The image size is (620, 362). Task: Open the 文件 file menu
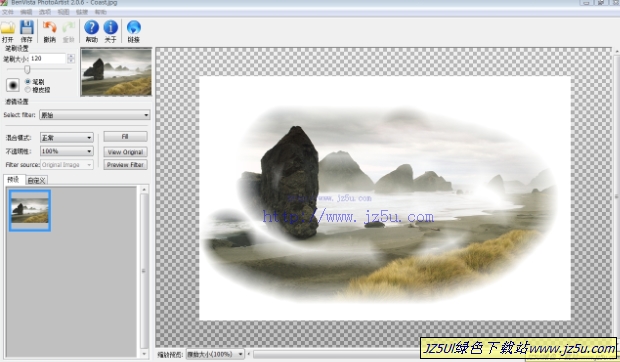(8, 12)
